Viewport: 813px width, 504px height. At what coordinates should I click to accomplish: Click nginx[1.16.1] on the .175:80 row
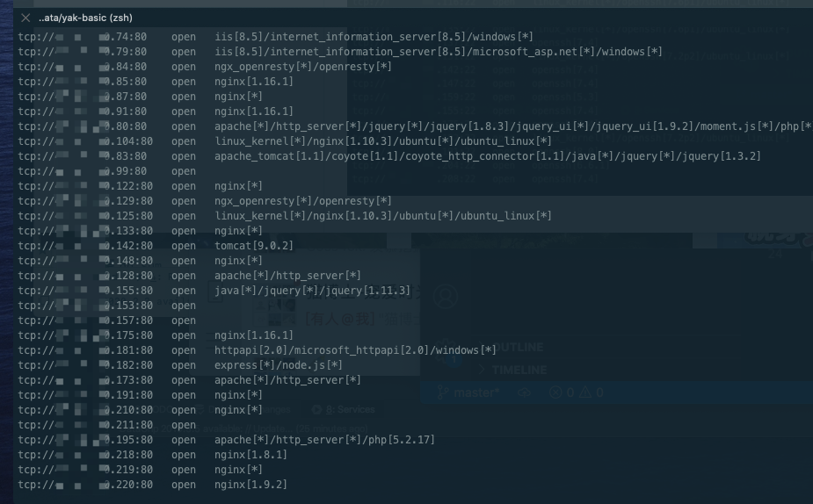click(253, 335)
